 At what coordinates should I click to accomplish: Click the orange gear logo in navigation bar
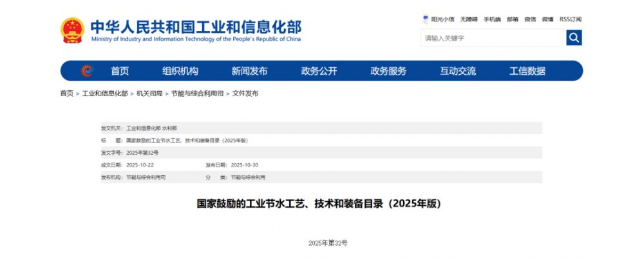87,71
